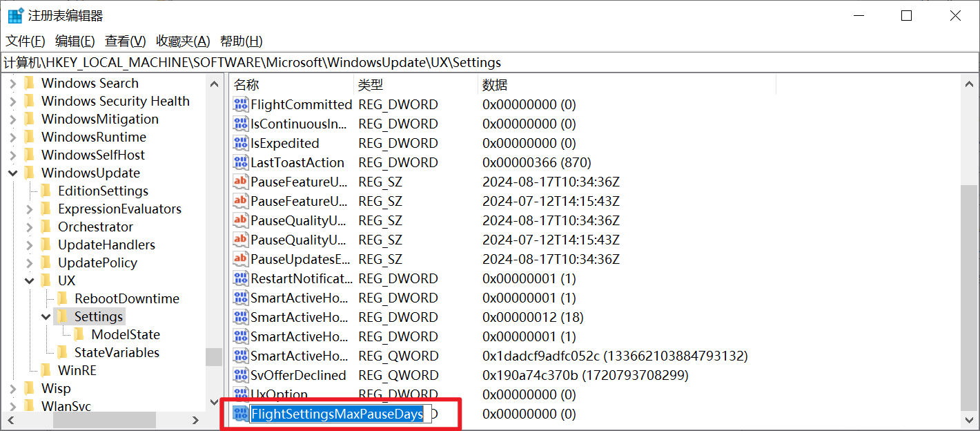Click the Windows Search folder icon

(29, 83)
